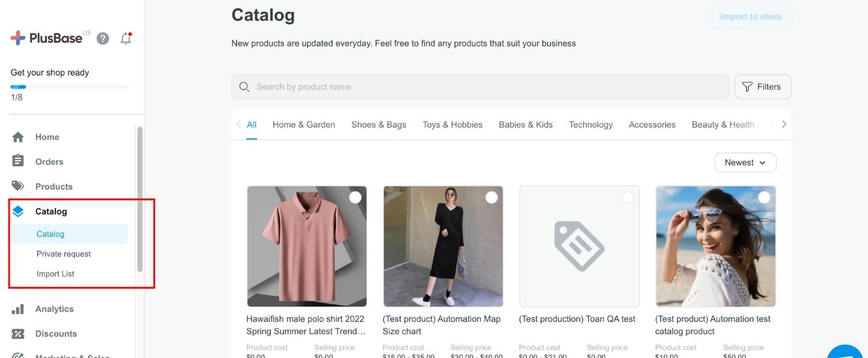Click the Analytics bar chart icon
This screenshot has height=358, width=868.
tap(18, 309)
